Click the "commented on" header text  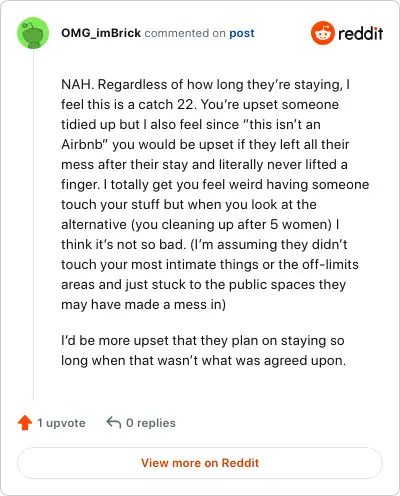185,33
